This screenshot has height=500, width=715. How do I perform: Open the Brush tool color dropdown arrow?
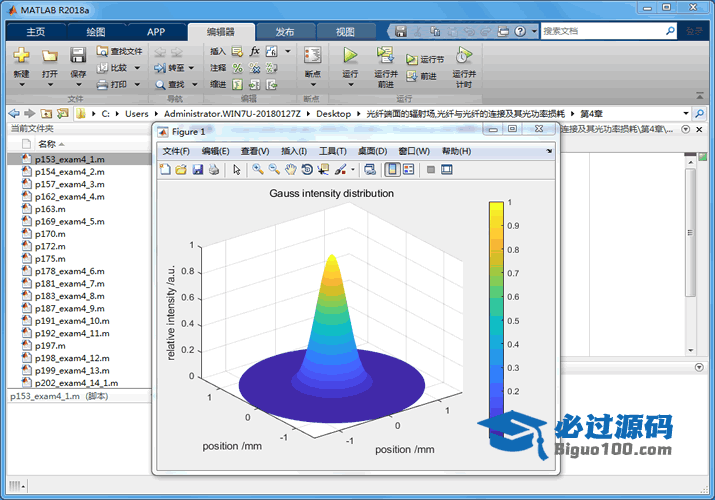[353, 170]
